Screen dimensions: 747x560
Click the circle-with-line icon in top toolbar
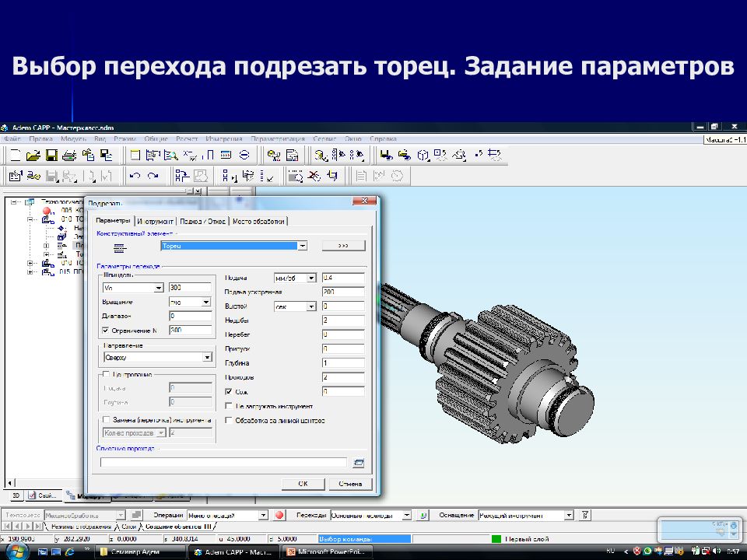pos(244,155)
